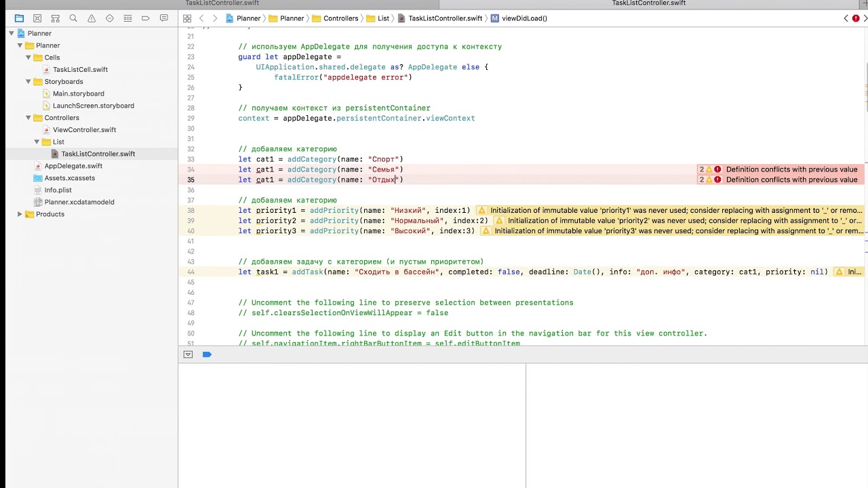
Task: Click error icon on line 34
Action: point(717,169)
